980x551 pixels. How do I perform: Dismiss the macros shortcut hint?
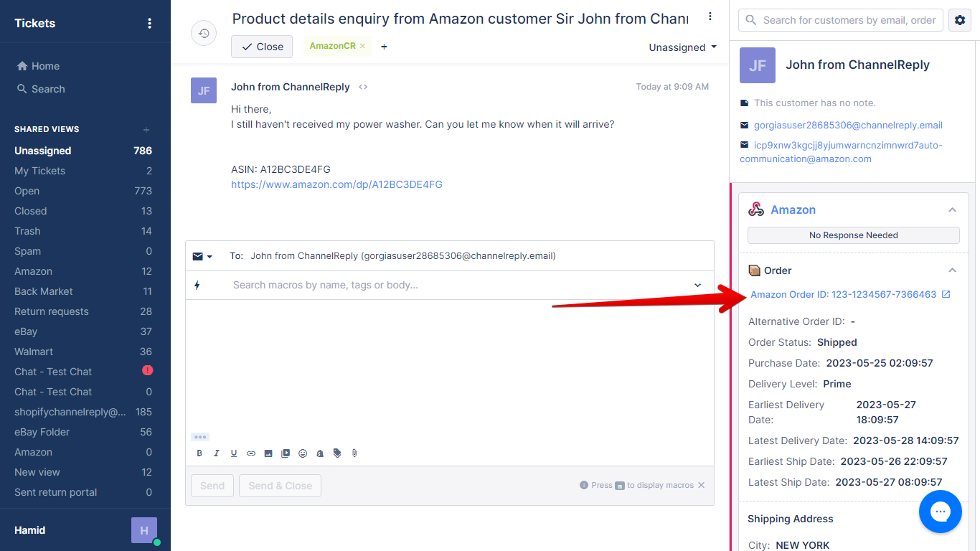pyautogui.click(x=702, y=485)
